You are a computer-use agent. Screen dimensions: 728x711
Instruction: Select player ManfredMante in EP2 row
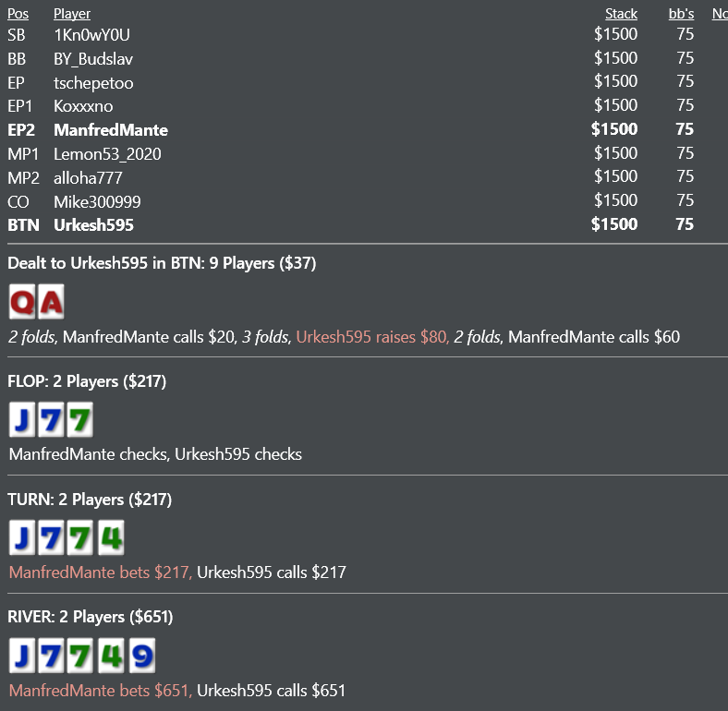pos(111,130)
